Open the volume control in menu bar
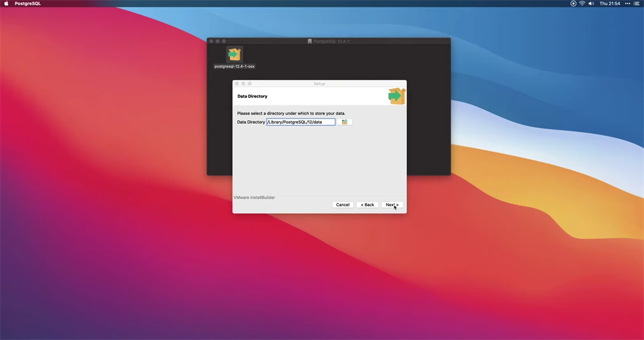The width and height of the screenshot is (644, 340). coord(591,3)
